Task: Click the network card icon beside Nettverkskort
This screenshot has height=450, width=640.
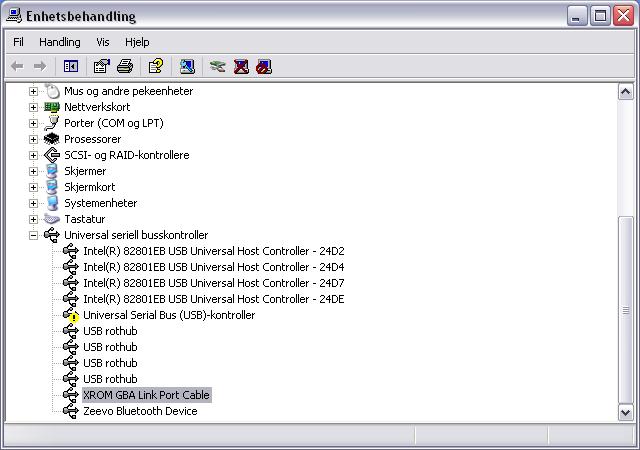Action: click(x=52, y=107)
